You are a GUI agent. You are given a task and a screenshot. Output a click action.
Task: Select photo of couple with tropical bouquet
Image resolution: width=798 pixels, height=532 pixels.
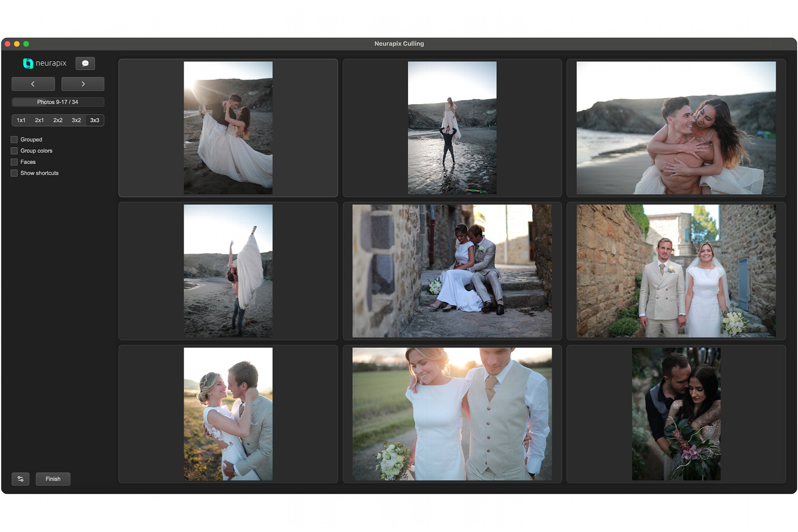coord(676,414)
